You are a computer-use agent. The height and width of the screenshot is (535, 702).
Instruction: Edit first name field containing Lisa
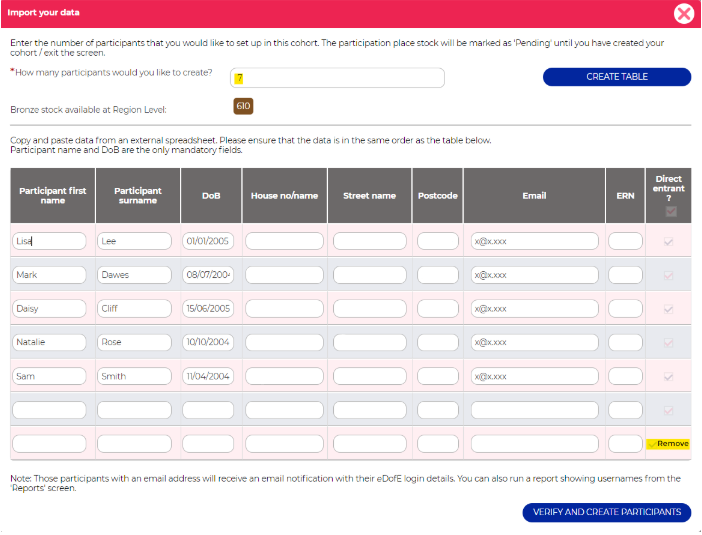(x=49, y=241)
